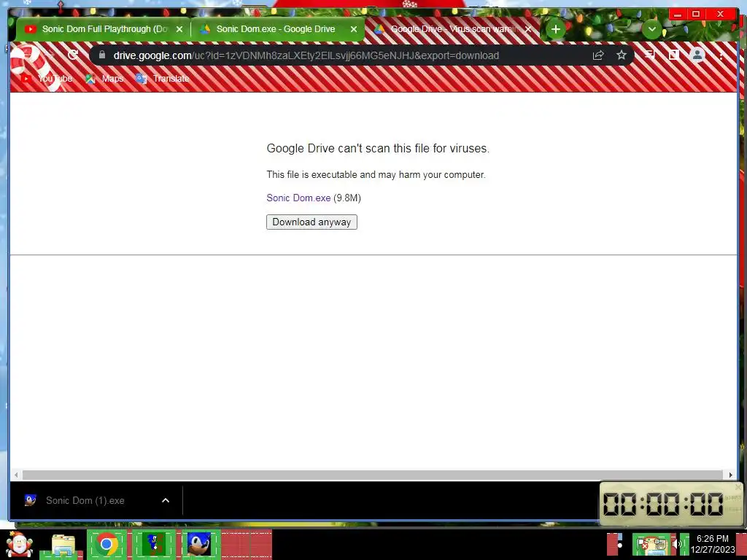Viewport: 747px width, 560px height.
Task: Open the clock showing 6:26 PM
Action: coord(713,544)
